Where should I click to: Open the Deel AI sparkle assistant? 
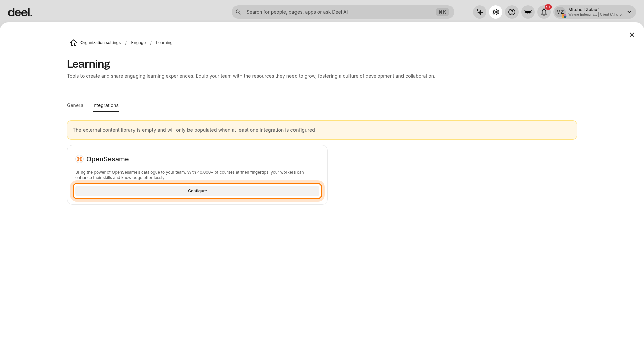[x=480, y=12]
